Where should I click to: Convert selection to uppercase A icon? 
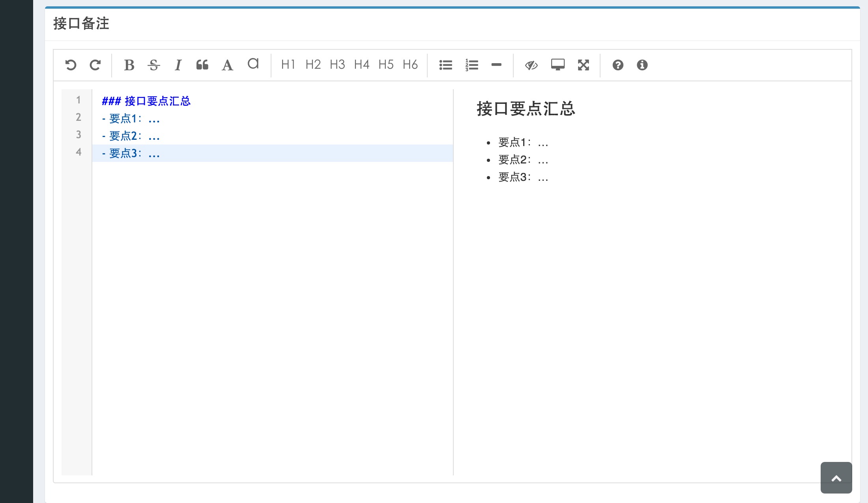pyautogui.click(x=227, y=65)
